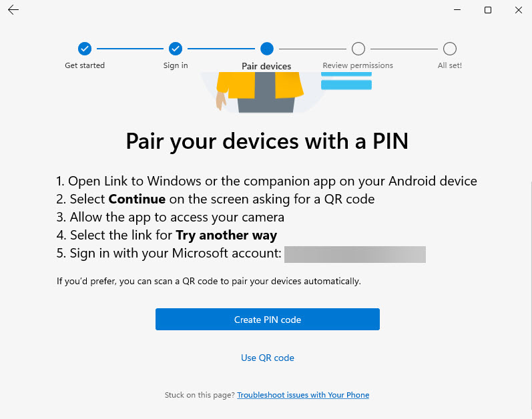The image size is (532, 419).
Task: Click the Pair devices step circle
Action: coord(267,49)
